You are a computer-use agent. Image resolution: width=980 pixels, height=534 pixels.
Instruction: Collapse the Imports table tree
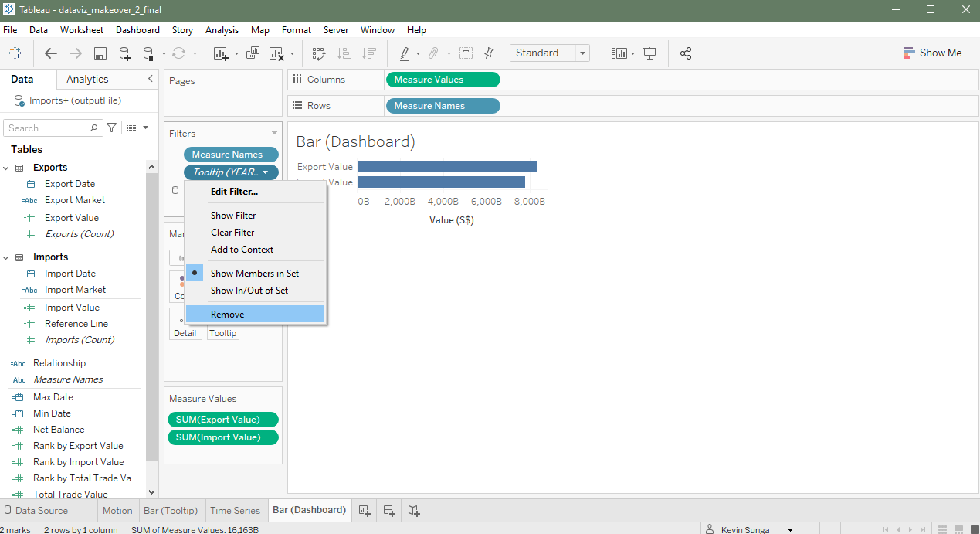tap(6, 257)
